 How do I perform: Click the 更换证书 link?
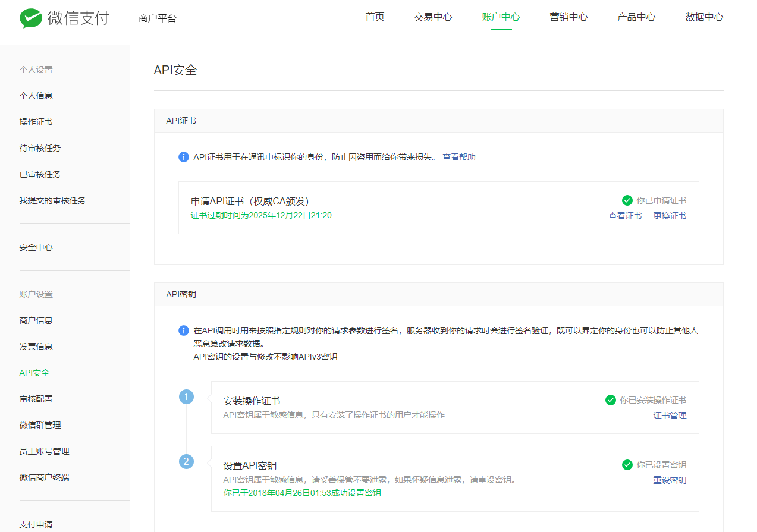pyautogui.click(x=670, y=216)
